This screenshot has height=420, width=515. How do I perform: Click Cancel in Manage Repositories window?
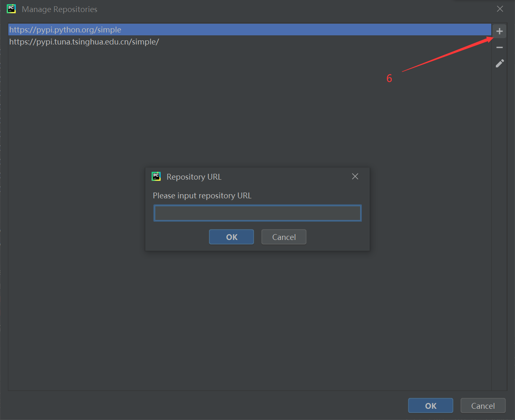coord(483,406)
